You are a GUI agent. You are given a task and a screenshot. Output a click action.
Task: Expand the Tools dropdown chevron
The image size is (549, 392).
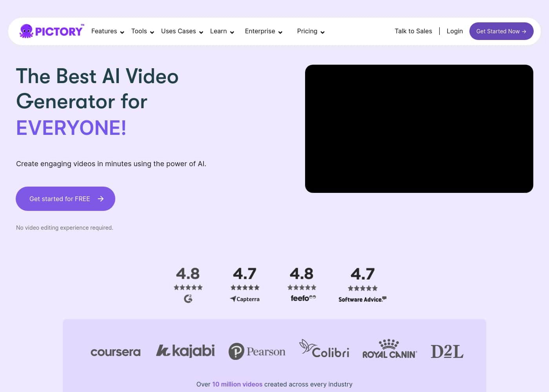pyautogui.click(x=152, y=33)
